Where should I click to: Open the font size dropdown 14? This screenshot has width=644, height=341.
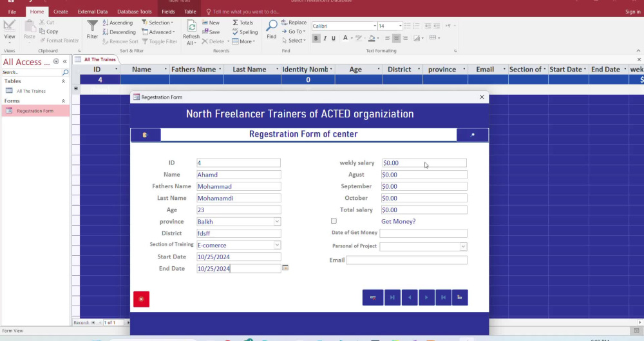pos(400,26)
